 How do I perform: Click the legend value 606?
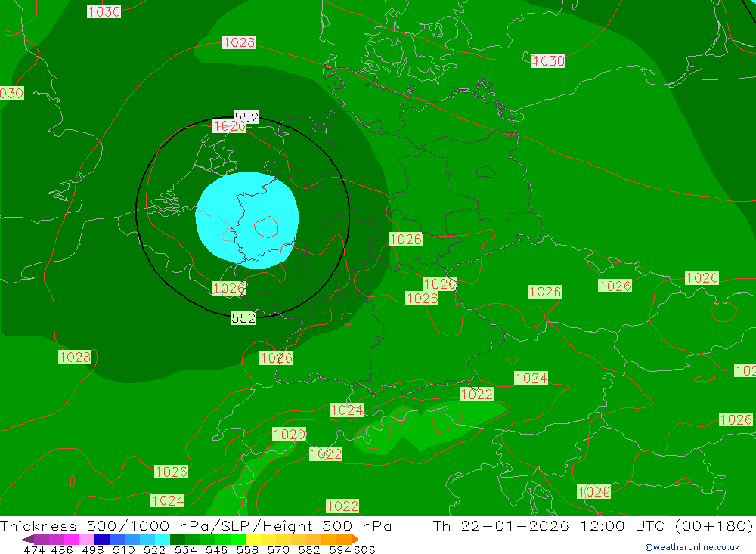click(364, 549)
